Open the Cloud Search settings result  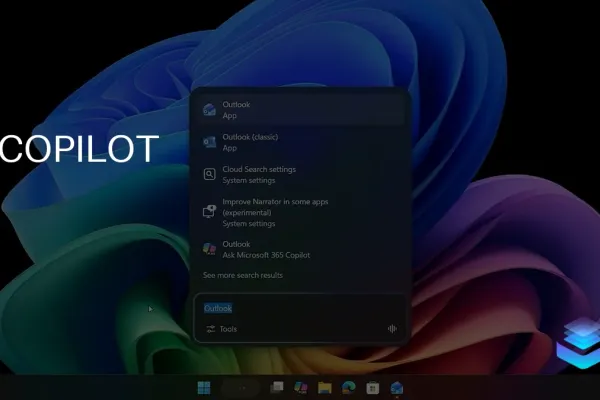pos(300,175)
